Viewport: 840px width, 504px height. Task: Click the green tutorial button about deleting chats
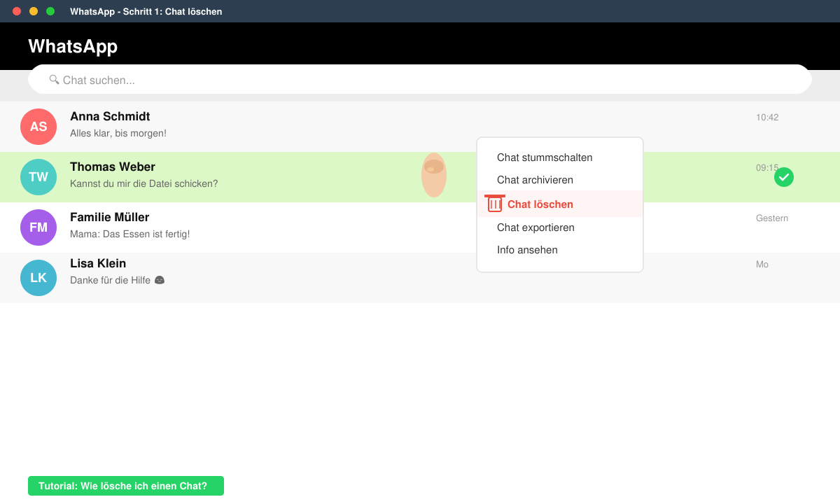(126, 486)
